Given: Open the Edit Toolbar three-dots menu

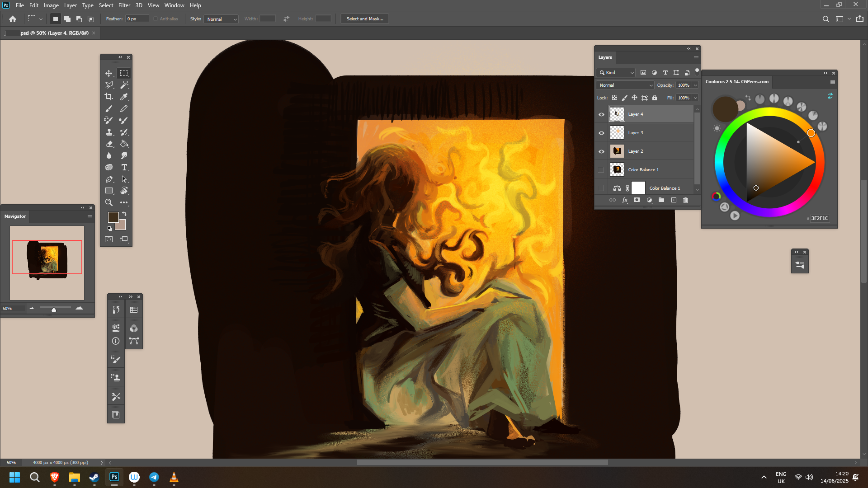Looking at the screenshot, I should (x=124, y=202).
